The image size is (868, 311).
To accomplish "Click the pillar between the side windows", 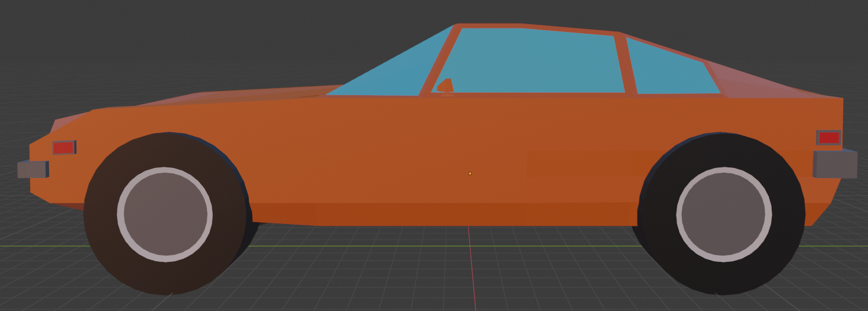I will 626,65.
